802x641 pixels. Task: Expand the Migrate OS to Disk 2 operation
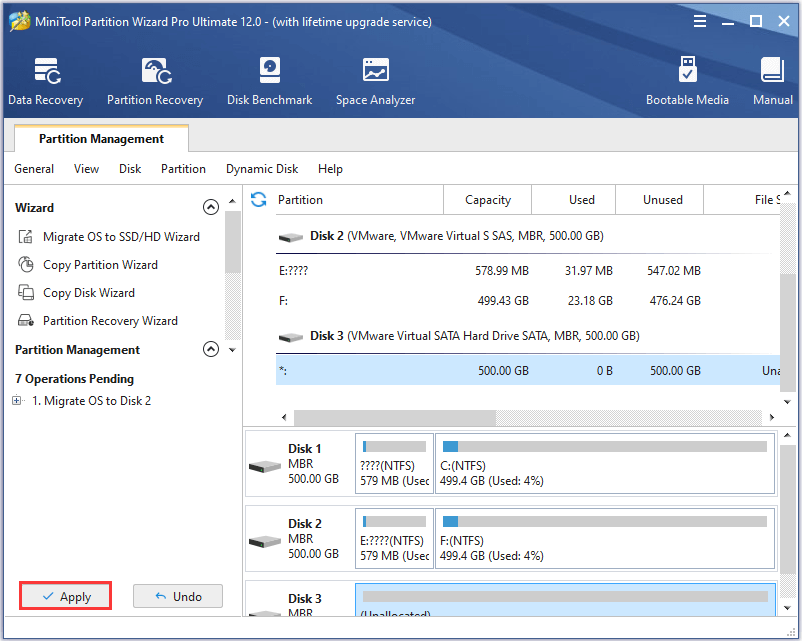click(x=16, y=401)
